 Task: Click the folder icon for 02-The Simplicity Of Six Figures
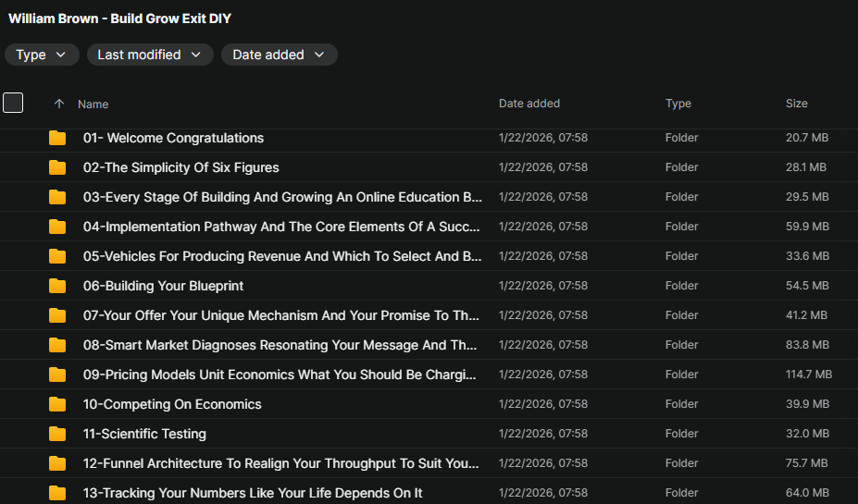57,167
